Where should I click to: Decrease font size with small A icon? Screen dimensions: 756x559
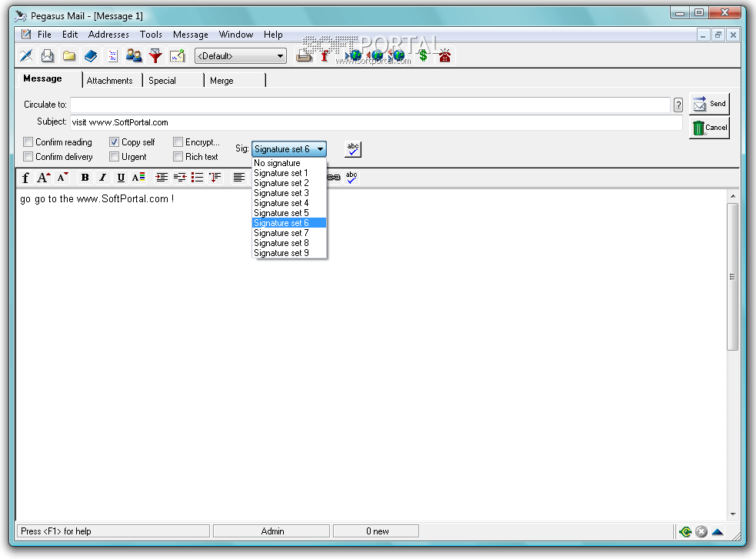point(62,178)
